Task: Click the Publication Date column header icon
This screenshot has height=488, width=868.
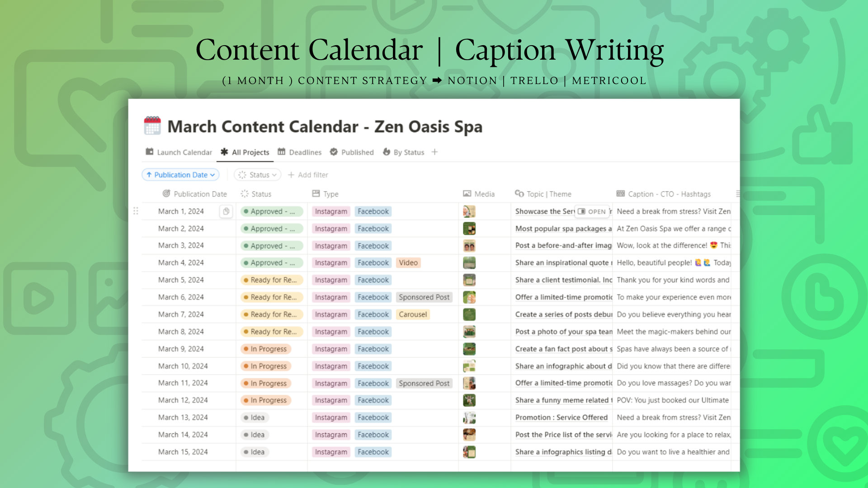Action: point(166,194)
